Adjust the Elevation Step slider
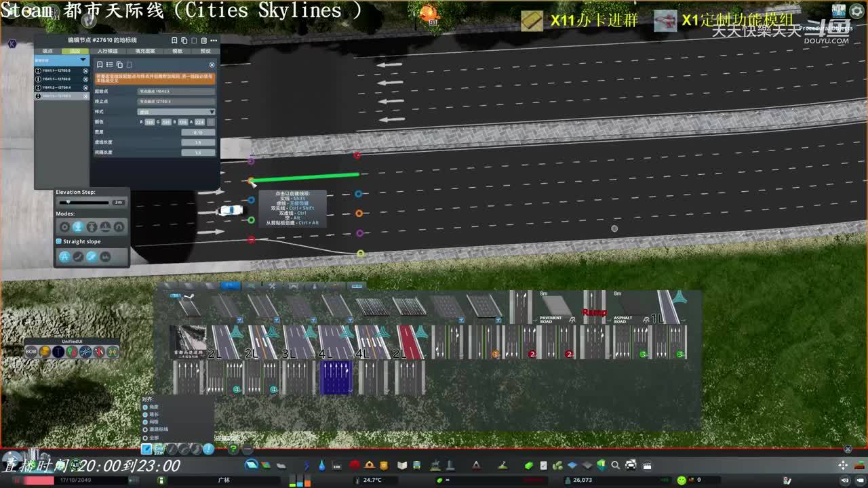Screen dimensions: 868x488 (x=84, y=202)
